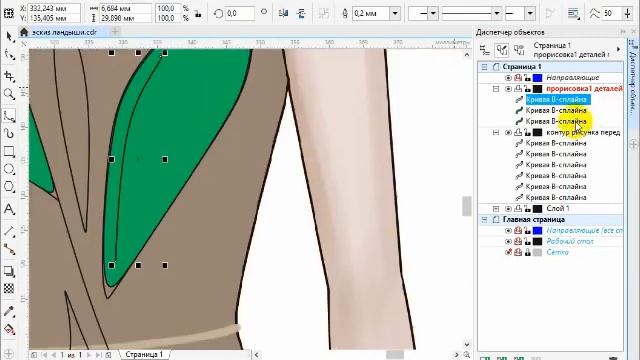Click add page button left of navigator
This screenshot has height=360, width=640.
[34, 355]
